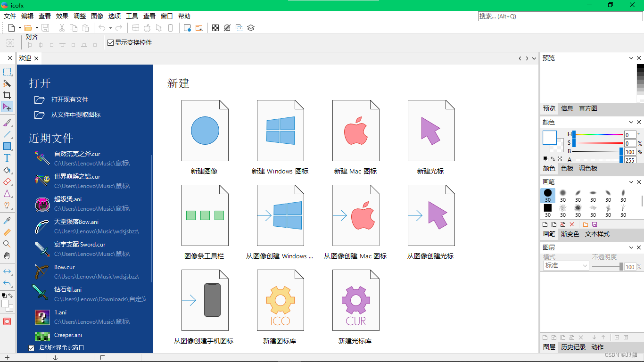Open the undo history dropdown arrow
644x362 pixels.
(110, 28)
